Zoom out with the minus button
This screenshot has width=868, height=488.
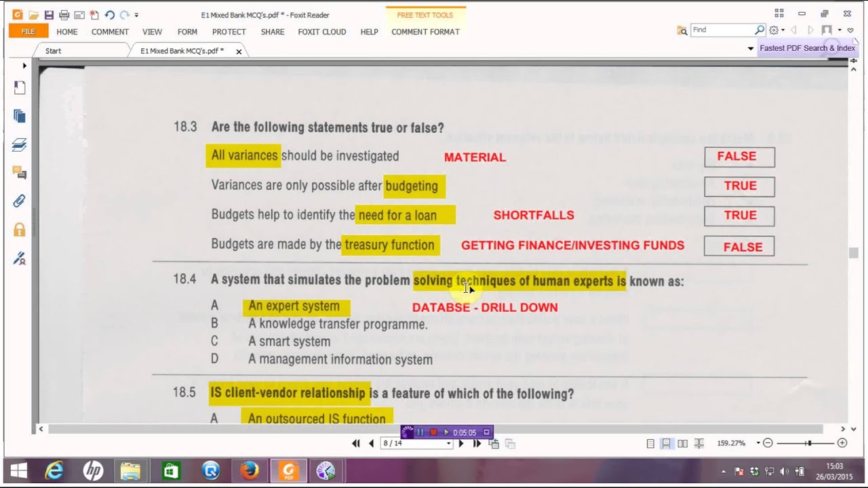click(768, 443)
